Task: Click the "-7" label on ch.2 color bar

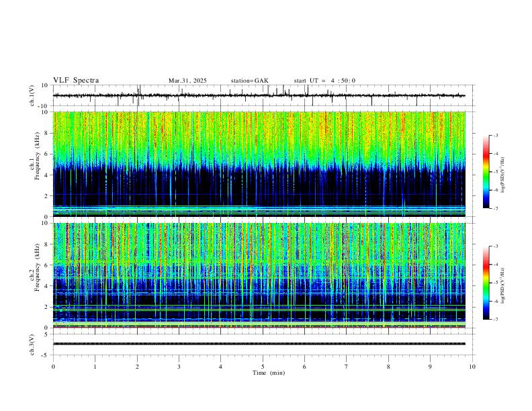Action: point(495,320)
